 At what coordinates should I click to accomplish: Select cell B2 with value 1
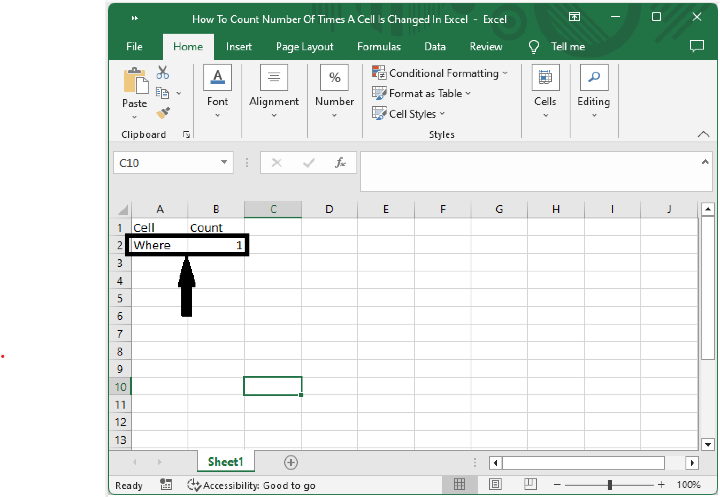(216, 245)
